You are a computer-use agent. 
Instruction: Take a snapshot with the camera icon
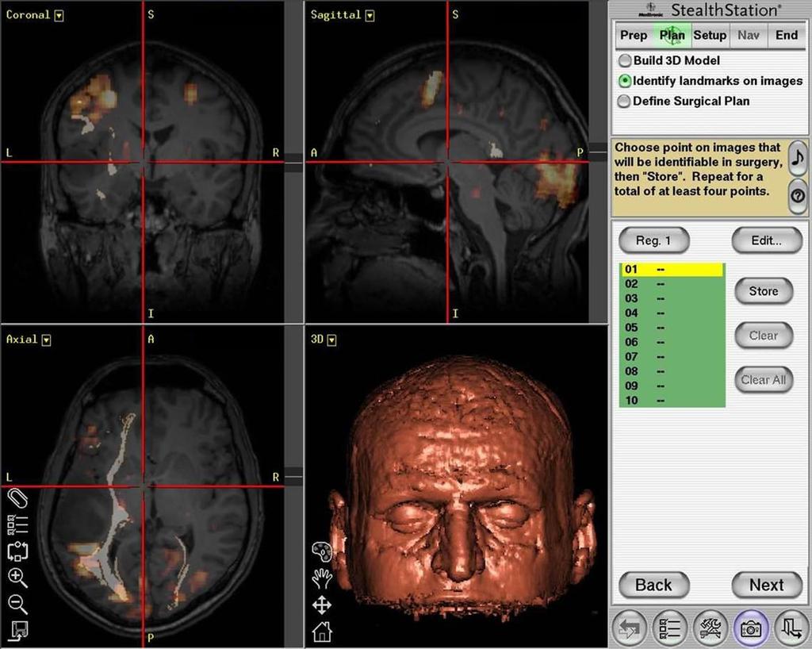[x=751, y=628]
